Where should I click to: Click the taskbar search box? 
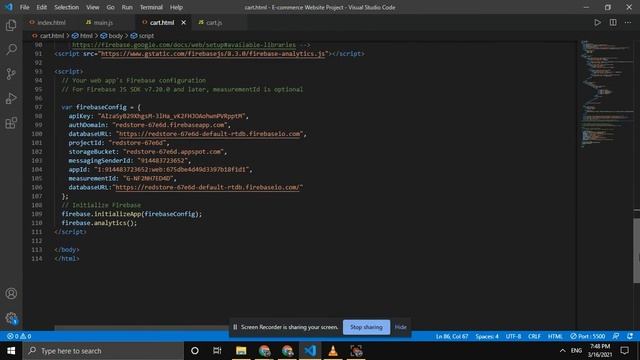tap(103, 351)
